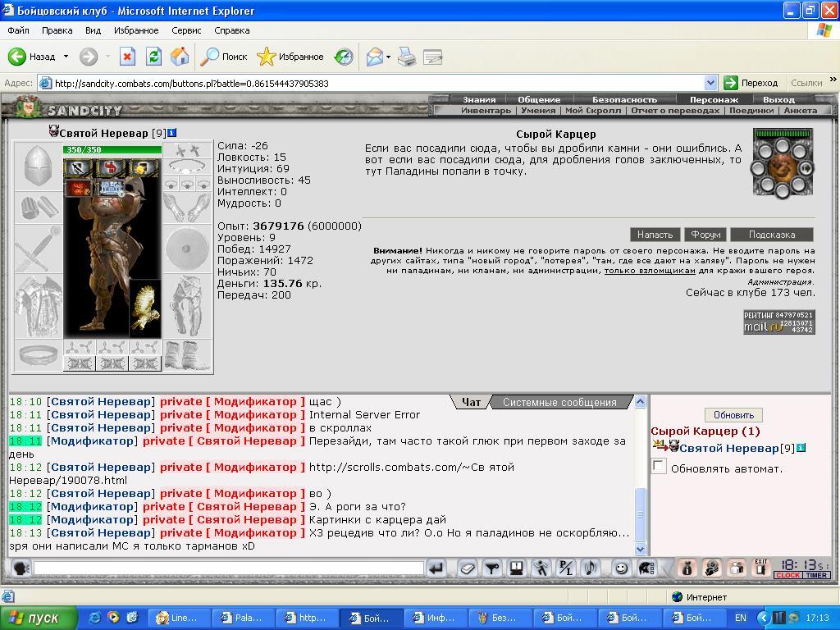Click the mail.ru rating banner
The image size is (840, 630).
tap(779, 322)
